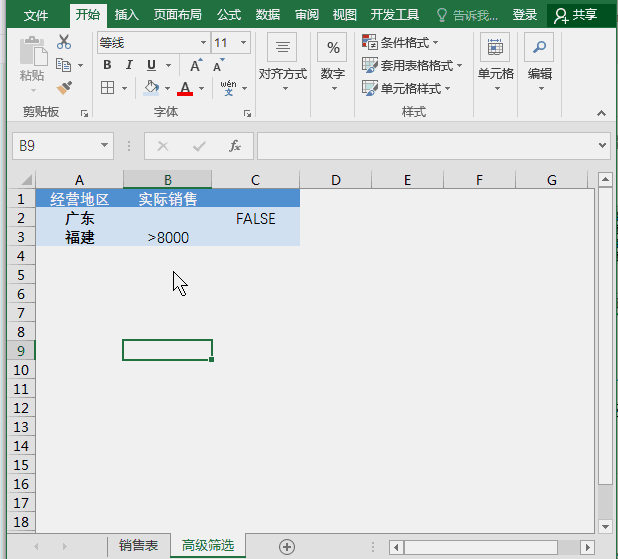618x559 pixels.
Task: Open font settings dialog launcher
Action: [247, 114]
